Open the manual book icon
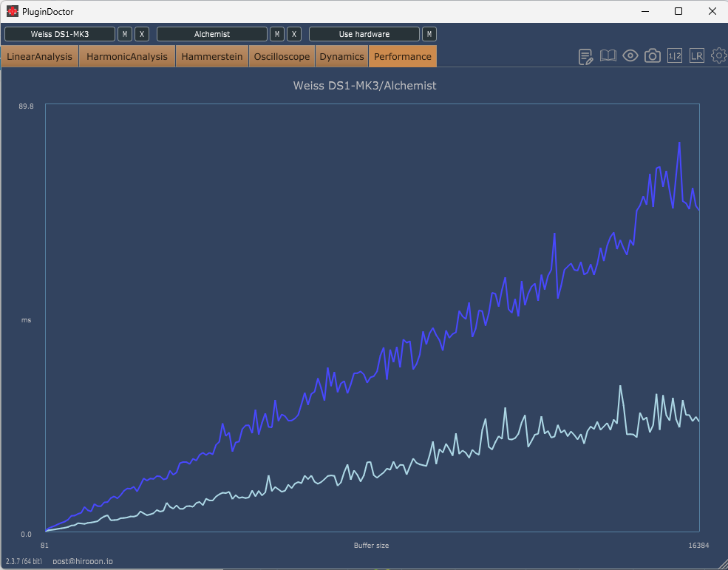This screenshot has width=728, height=570. coord(608,56)
